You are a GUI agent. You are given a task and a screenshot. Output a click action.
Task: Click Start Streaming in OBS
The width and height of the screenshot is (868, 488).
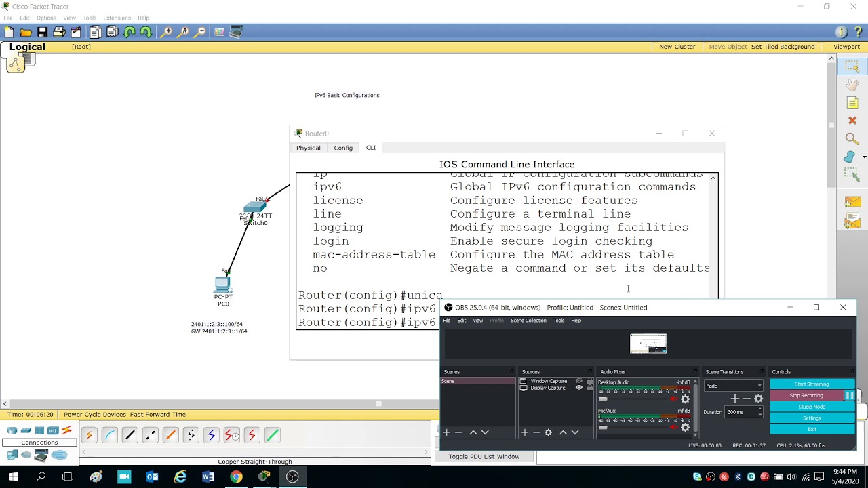point(812,384)
